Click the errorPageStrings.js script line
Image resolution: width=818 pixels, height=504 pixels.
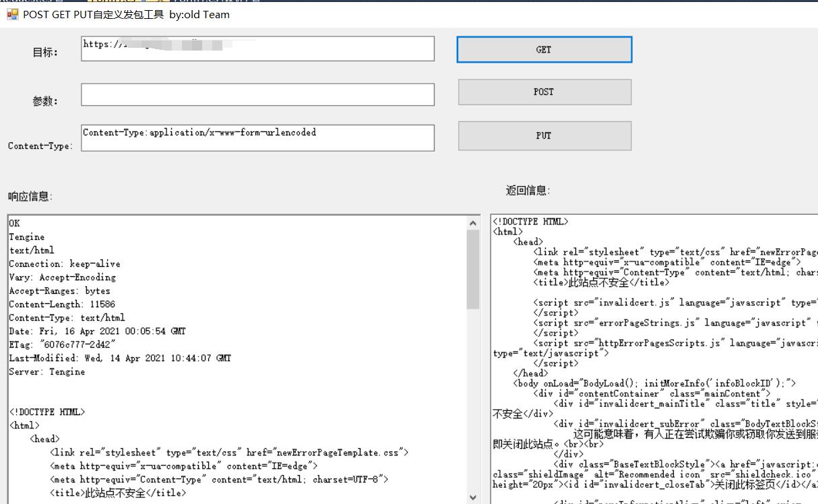pyautogui.click(x=675, y=323)
